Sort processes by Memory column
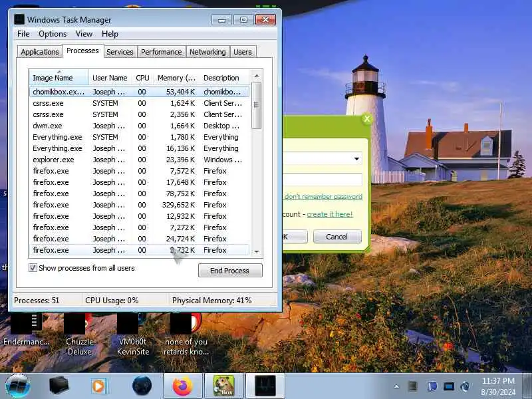532x399 pixels. pos(176,78)
